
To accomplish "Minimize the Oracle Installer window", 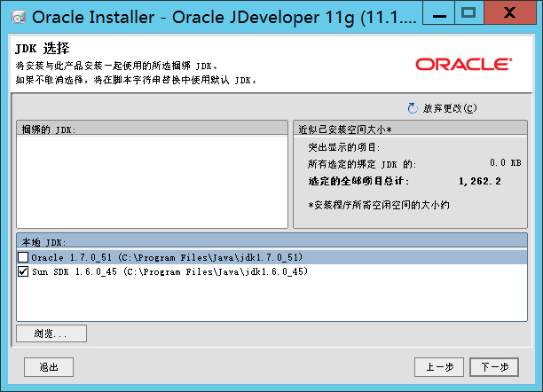I will point(439,12).
